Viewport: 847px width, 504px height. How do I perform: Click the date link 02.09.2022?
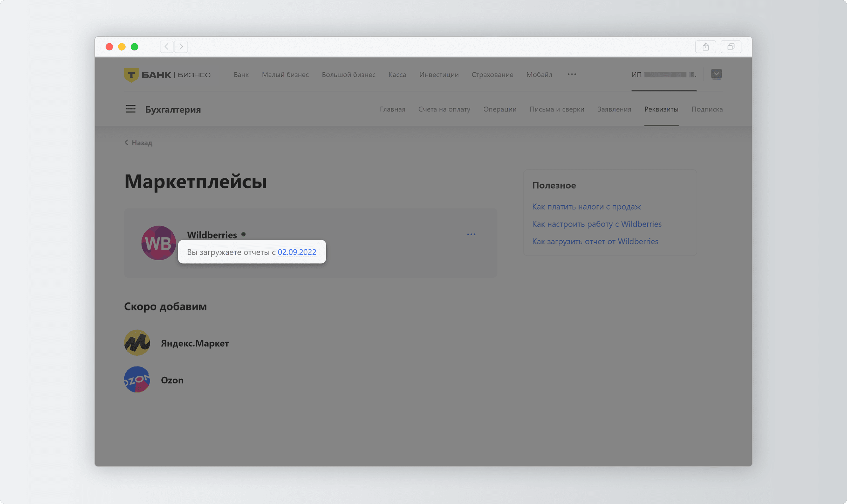point(297,252)
